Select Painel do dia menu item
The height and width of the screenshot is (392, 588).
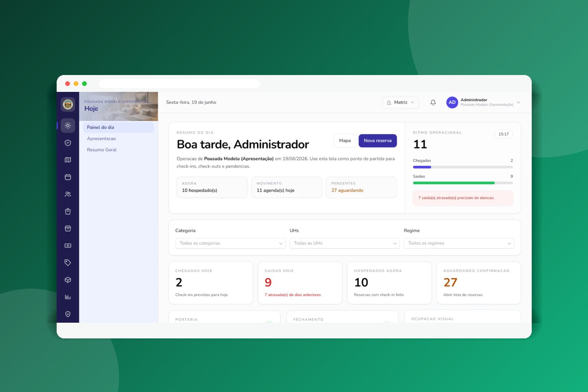(x=118, y=127)
